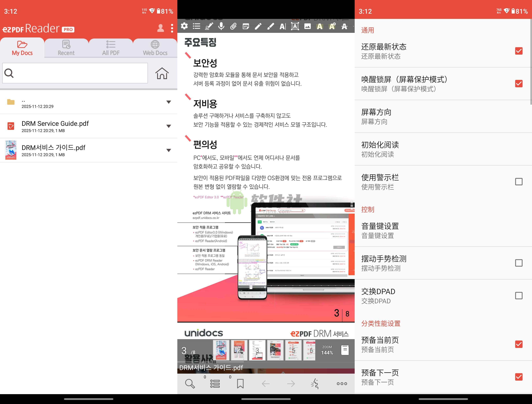Expand the parent folder dropdown arrow
Image resolution: width=532 pixels, height=404 pixels.
(x=169, y=102)
